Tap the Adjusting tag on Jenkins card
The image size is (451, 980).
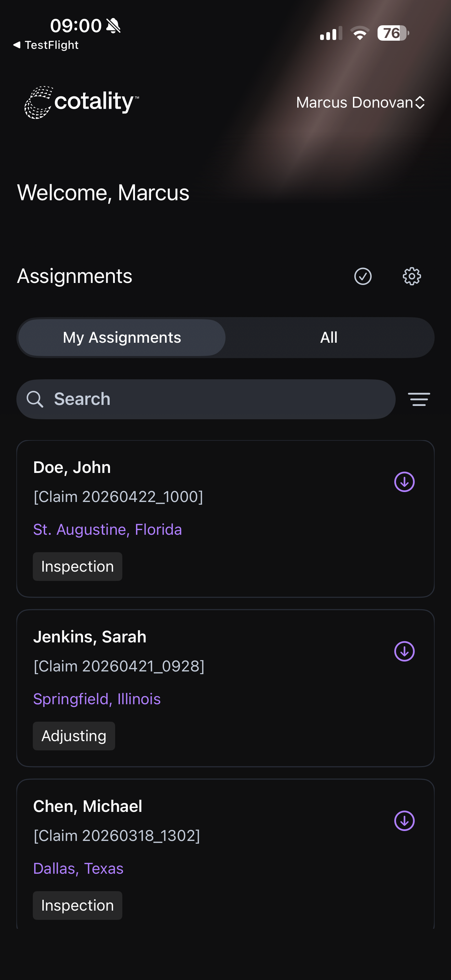pyautogui.click(x=74, y=736)
